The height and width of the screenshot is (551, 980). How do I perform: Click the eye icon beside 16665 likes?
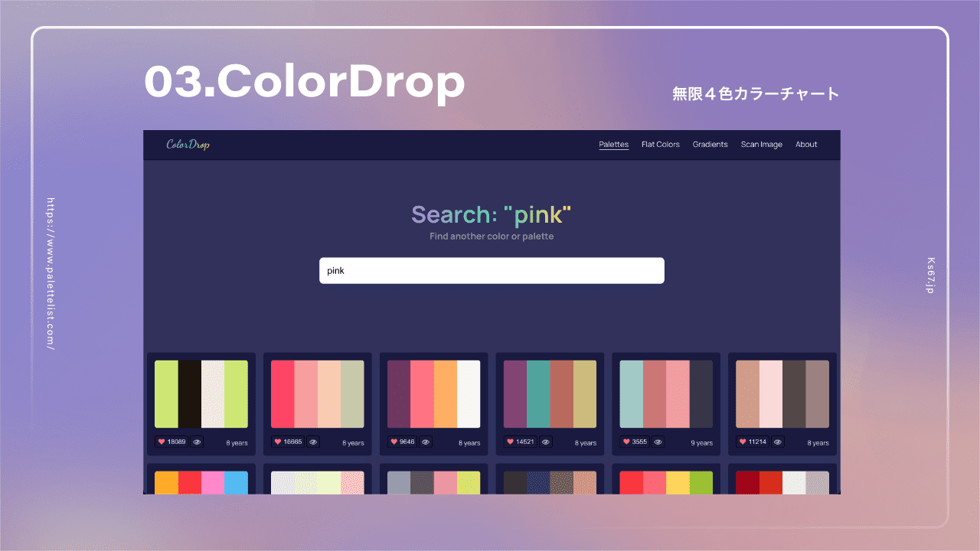[x=313, y=442]
